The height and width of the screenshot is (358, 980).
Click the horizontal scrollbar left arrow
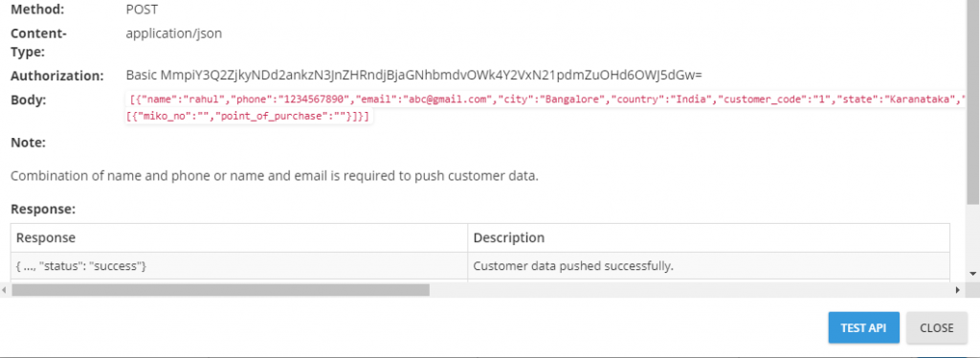[5, 290]
